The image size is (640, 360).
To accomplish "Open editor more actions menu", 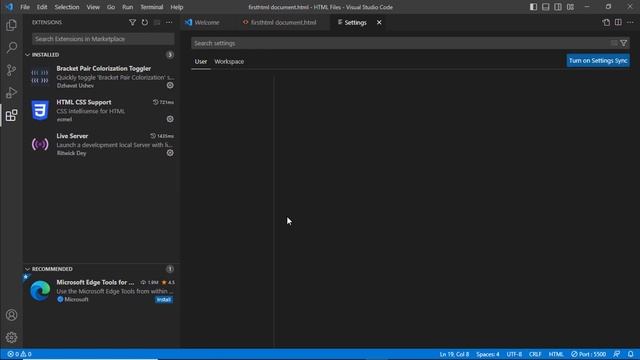I will [630, 22].
